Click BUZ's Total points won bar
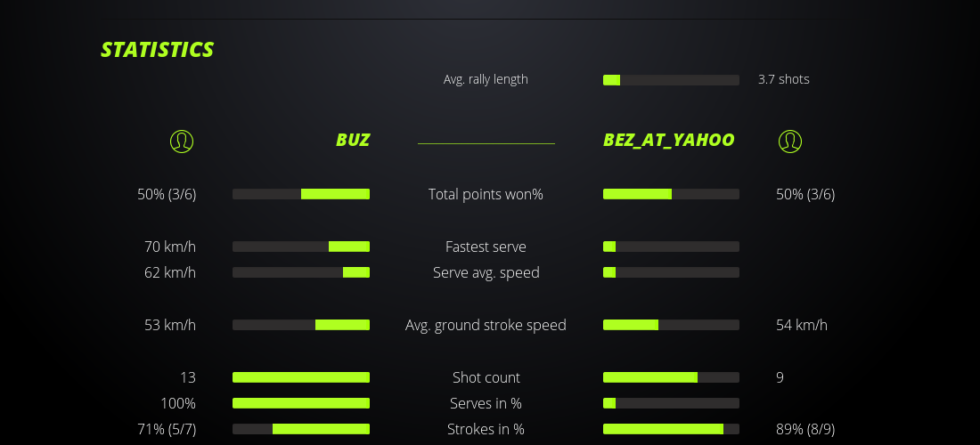Image resolution: width=980 pixels, height=445 pixels. 301,194
